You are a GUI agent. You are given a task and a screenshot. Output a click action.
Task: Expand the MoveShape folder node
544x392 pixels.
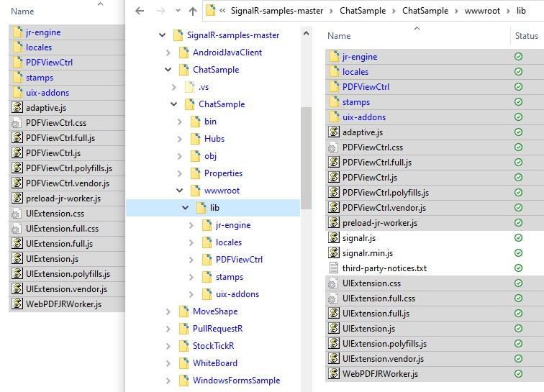[x=168, y=311]
